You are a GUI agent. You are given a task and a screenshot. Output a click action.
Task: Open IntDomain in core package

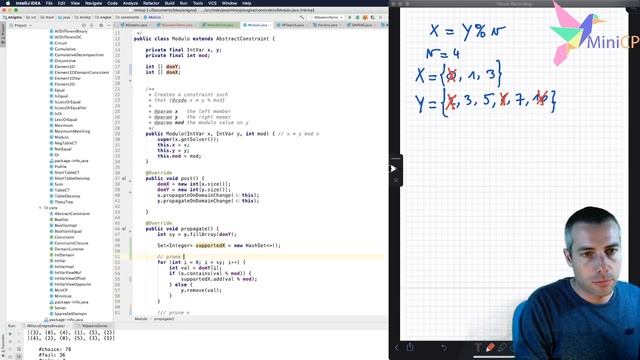(64, 255)
